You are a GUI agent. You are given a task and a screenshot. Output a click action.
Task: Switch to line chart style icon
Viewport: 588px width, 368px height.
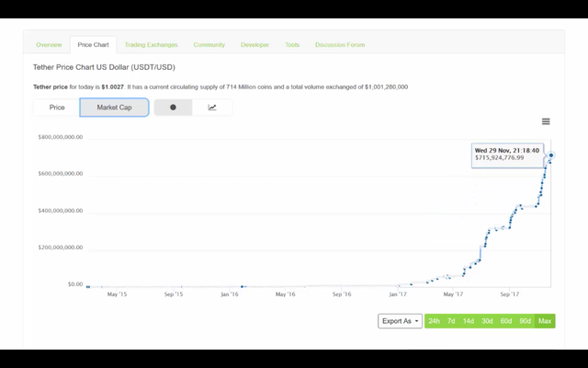[212, 108]
